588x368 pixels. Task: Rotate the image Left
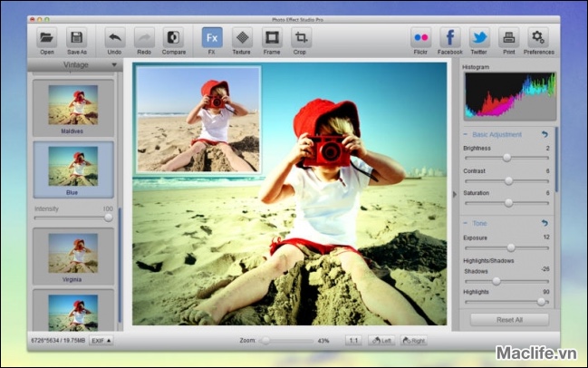[x=381, y=341]
